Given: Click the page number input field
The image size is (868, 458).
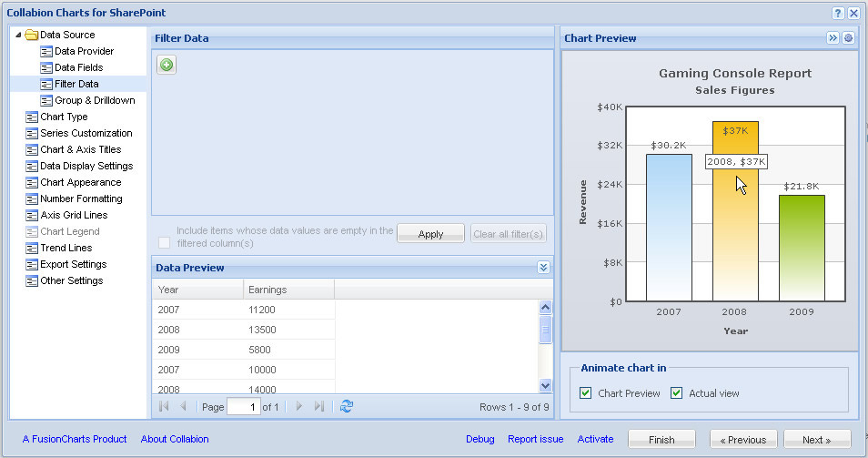Looking at the screenshot, I should point(244,407).
